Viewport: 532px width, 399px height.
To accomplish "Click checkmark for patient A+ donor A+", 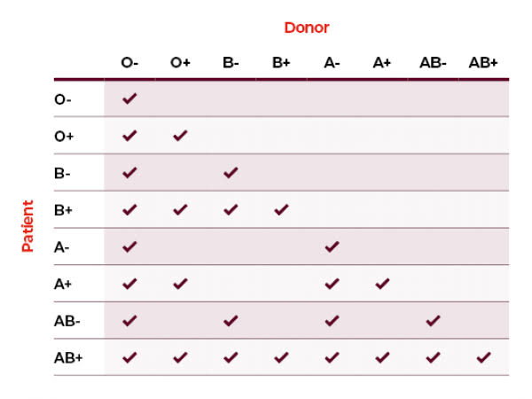I will (x=382, y=284).
